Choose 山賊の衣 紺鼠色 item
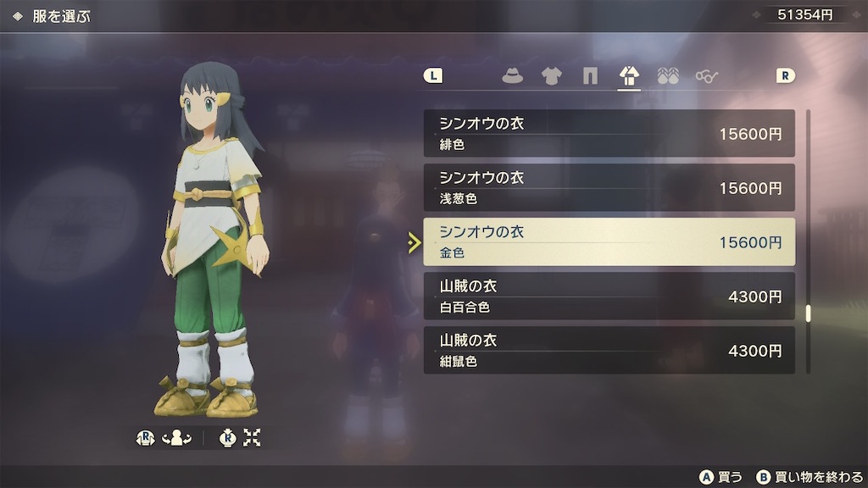The height and width of the screenshot is (488, 868). (x=609, y=350)
